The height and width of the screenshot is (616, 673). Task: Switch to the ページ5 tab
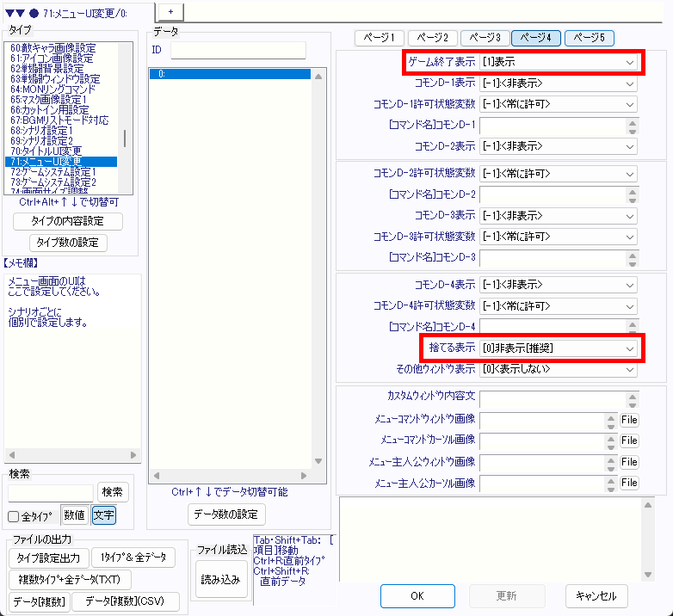[590, 38]
